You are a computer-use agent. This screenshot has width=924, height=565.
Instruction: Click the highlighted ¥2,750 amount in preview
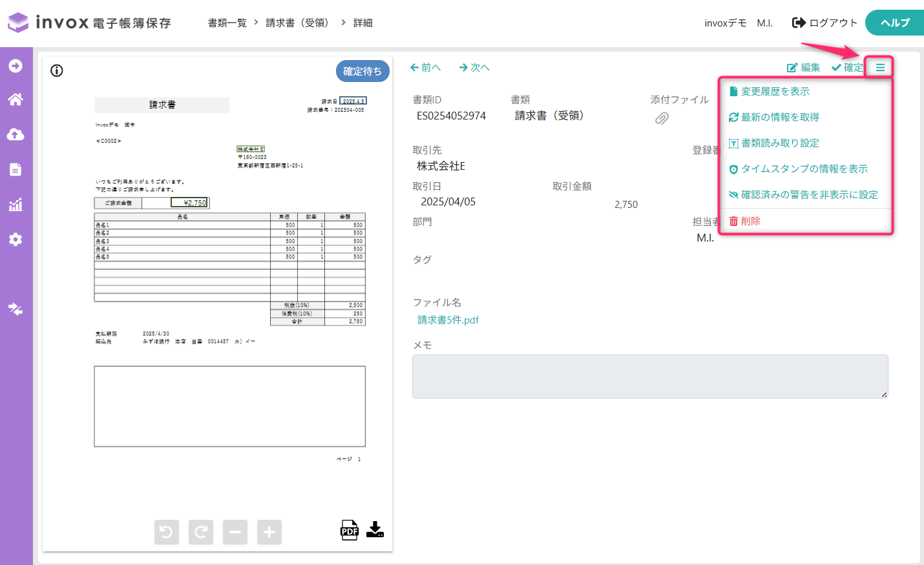[x=190, y=203]
